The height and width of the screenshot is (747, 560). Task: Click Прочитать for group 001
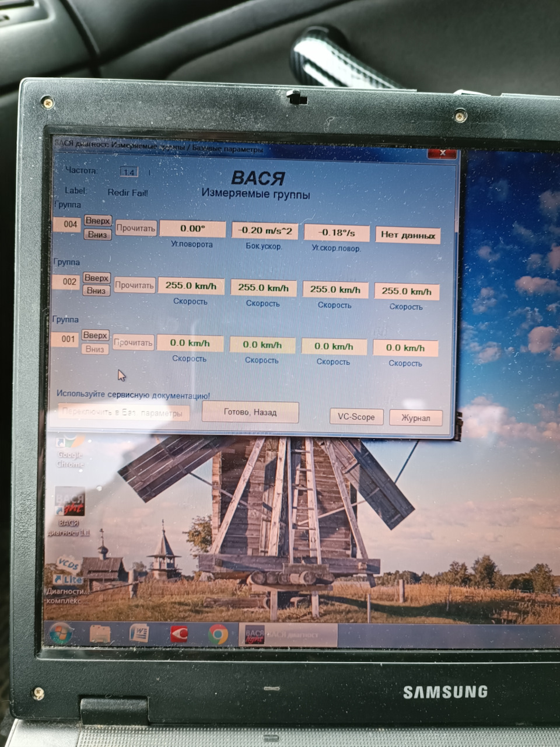click(133, 343)
